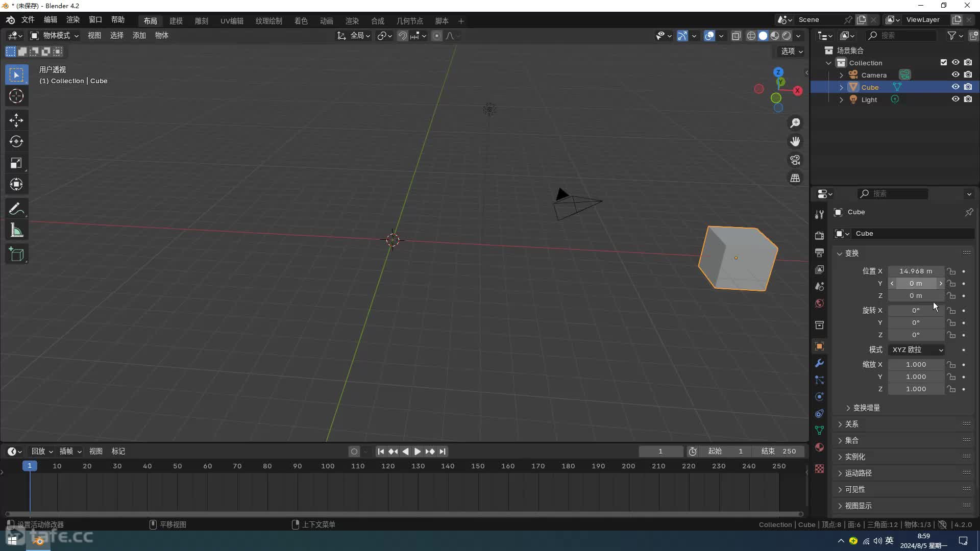980x551 pixels.
Task: Toggle proportional editing button
Action: (x=437, y=36)
